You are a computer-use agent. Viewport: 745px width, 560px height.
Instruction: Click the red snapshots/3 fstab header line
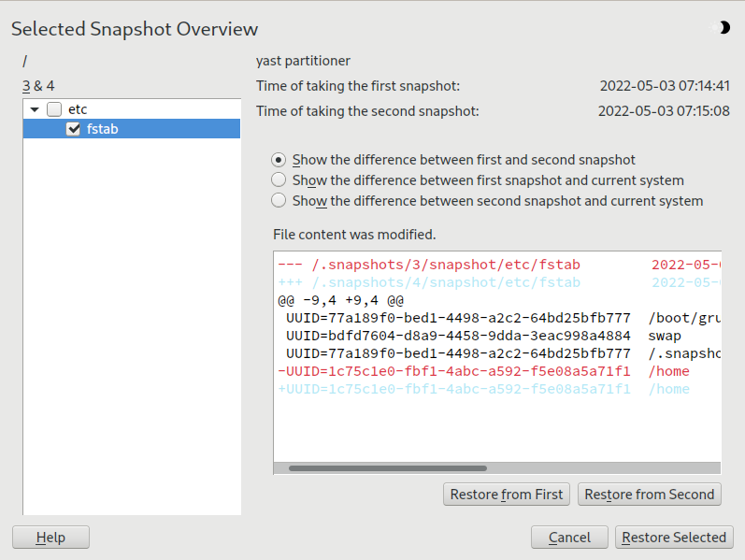click(x=429, y=265)
